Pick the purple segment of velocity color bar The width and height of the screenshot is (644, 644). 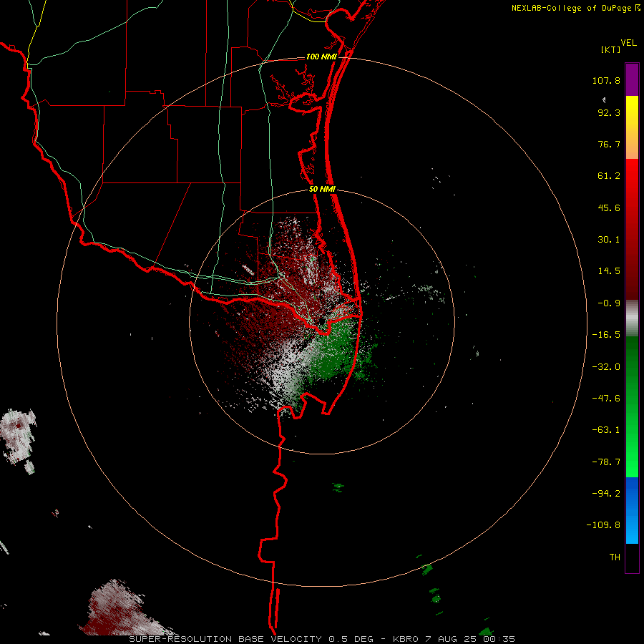(x=632, y=79)
